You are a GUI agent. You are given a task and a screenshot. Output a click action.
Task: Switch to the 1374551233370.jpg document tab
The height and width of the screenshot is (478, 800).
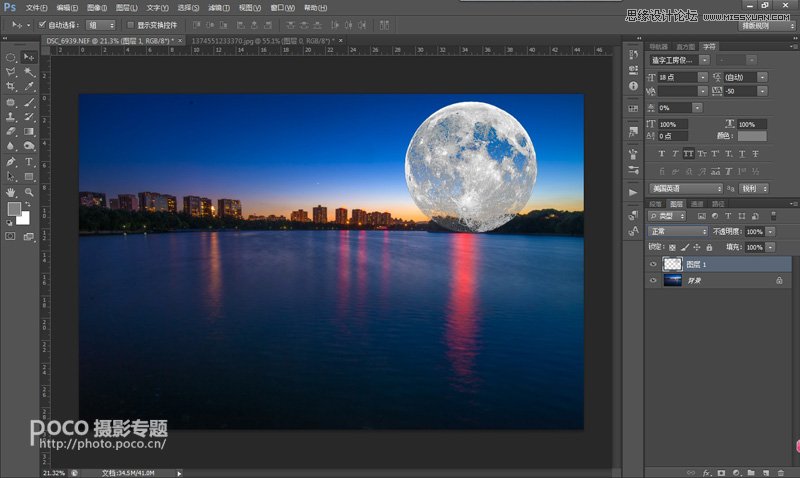263,41
